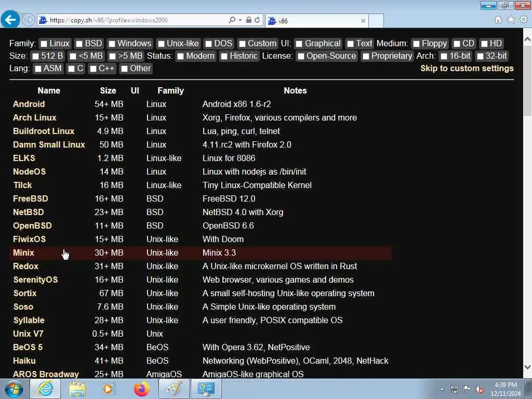Click scrollbar up arrow

527,39
